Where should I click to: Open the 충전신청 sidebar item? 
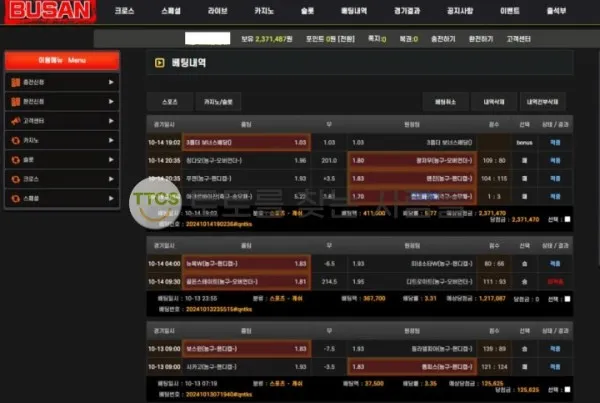coord(62,82)
